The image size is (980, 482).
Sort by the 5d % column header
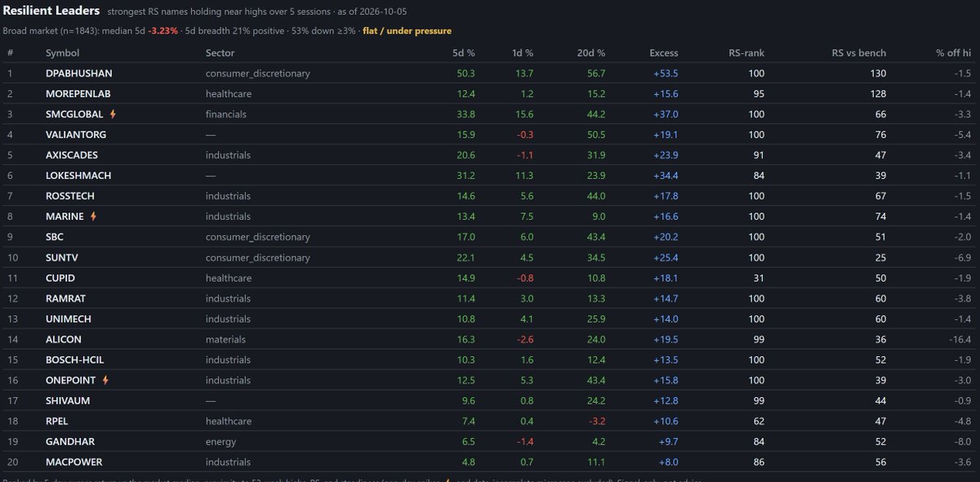[x=465, y=53]
